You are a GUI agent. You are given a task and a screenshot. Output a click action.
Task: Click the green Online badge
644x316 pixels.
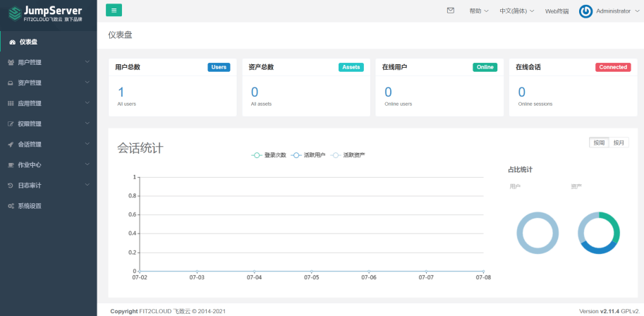tap(485, 68)
